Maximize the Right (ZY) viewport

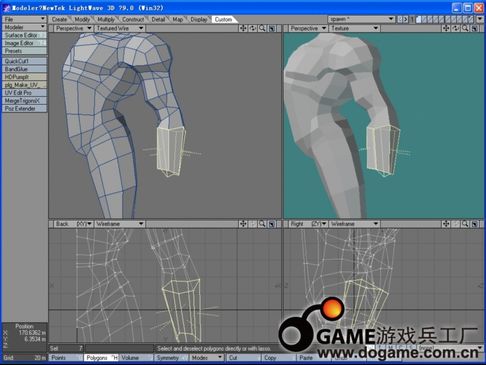click(x=475, y=224)
